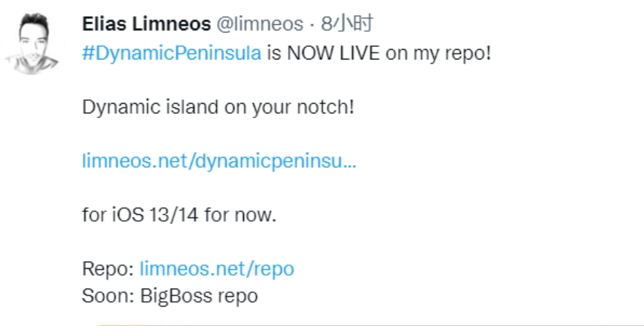Click the words 'NOW LIVE'

tap(332, 54)
